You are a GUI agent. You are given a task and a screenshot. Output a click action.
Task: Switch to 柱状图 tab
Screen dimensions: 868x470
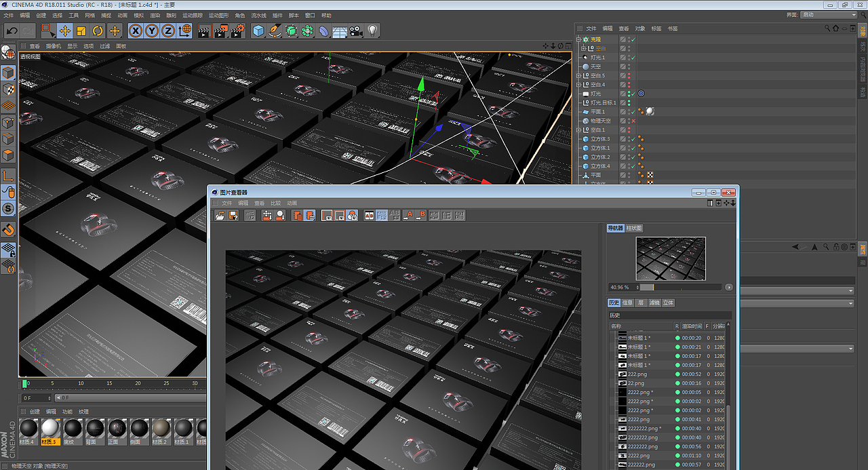coord(634,229)
